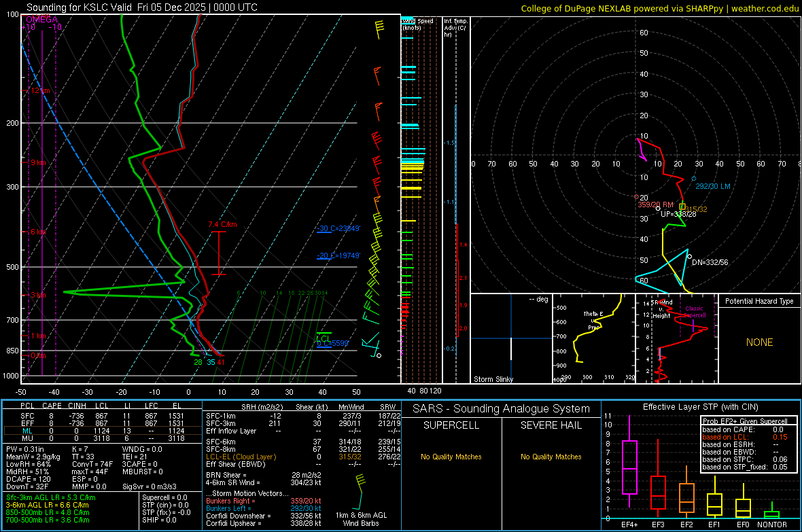802x532 pixels.
Task: Click the 0 C=5599' freezing level label
Action: (332, 344)
